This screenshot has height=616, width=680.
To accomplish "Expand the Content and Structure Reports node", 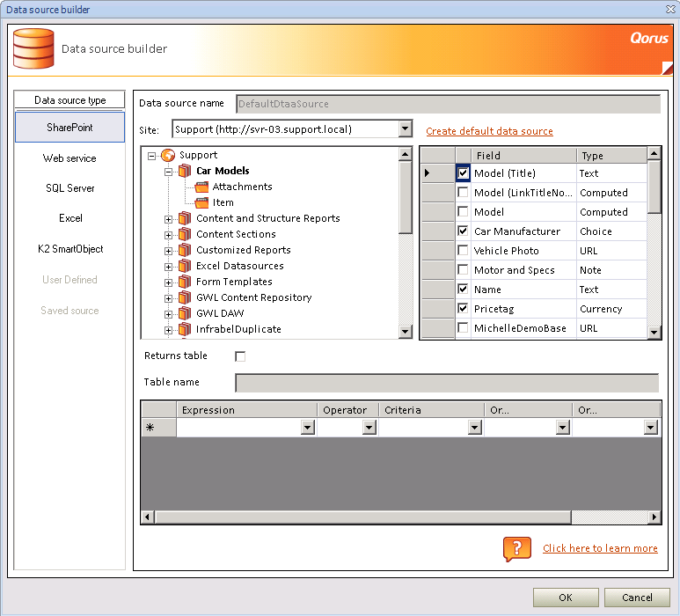I will tap(168, 219).
